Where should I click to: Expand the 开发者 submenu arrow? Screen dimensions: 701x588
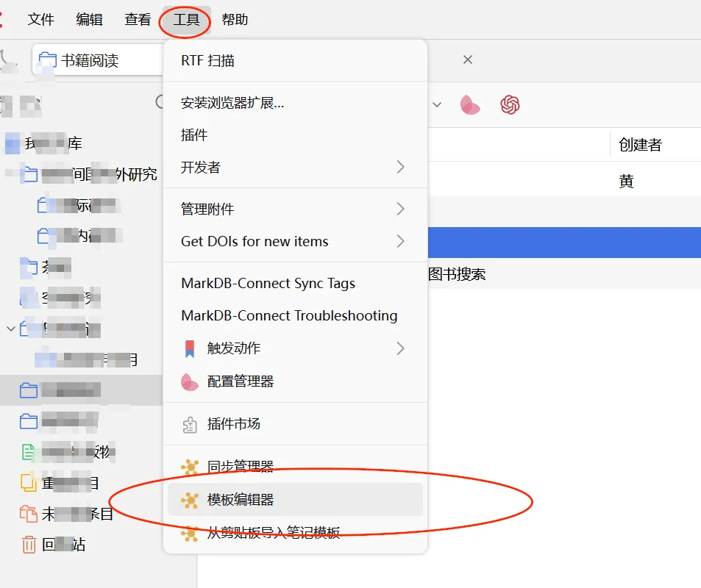click(401, 167)
